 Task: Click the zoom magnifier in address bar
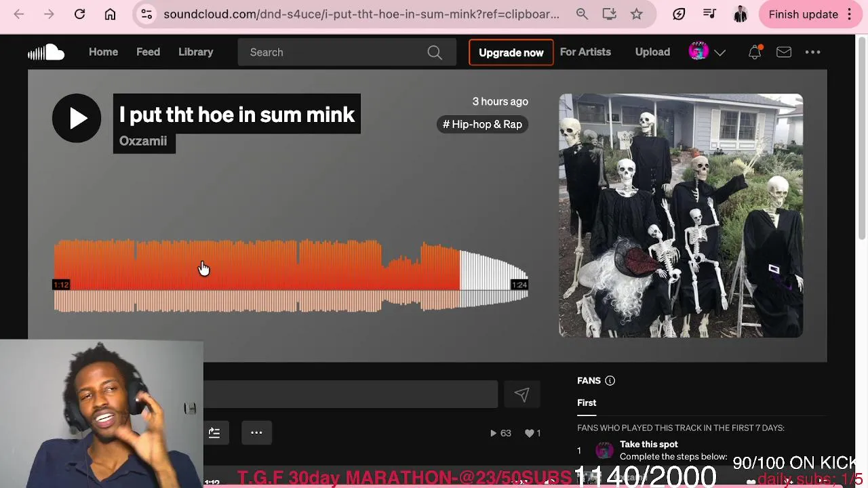[x=582, y=14]
